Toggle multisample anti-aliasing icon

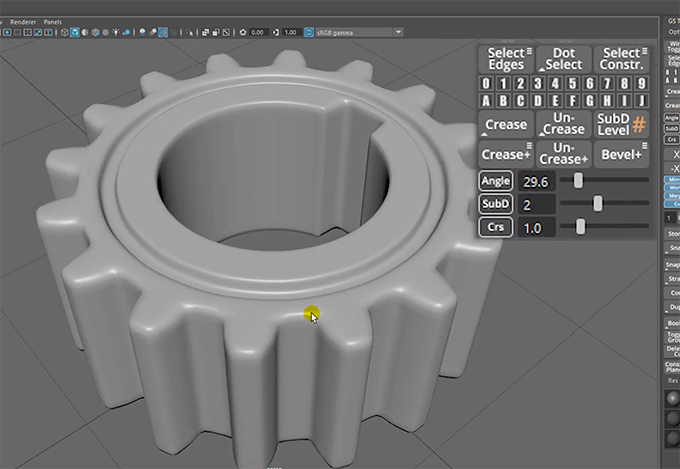click(163, 33)
